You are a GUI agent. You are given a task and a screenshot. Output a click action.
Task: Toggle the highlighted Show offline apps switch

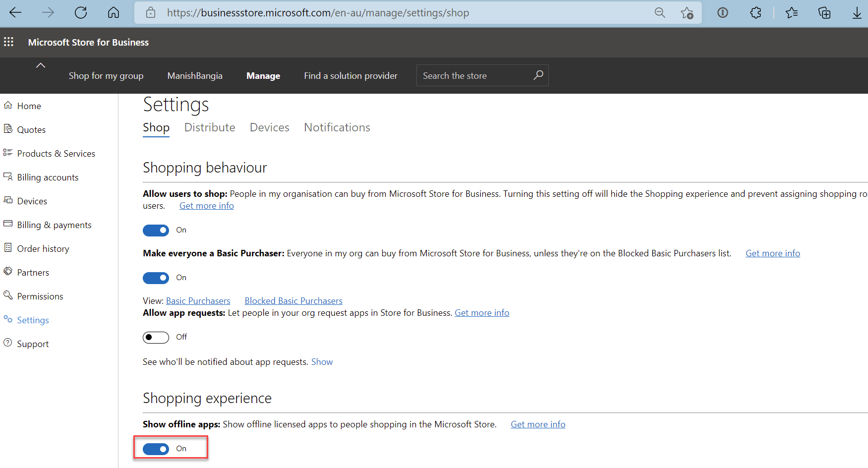156,448
